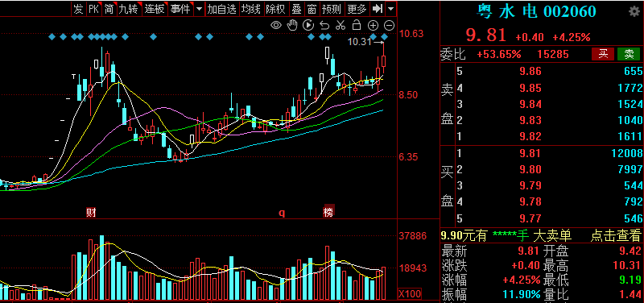This screenshot has height=303, width=644.
Task: Click the 最高 value 10.31
Action: click(x=626, y=266)
